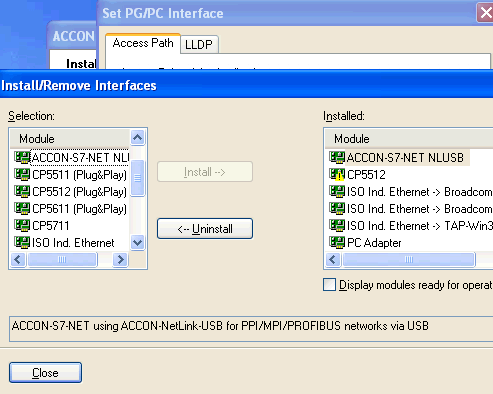Click the CP5611 (Plug&Play) module icon
Screen dimensions: 493x394
coord(22,208)
